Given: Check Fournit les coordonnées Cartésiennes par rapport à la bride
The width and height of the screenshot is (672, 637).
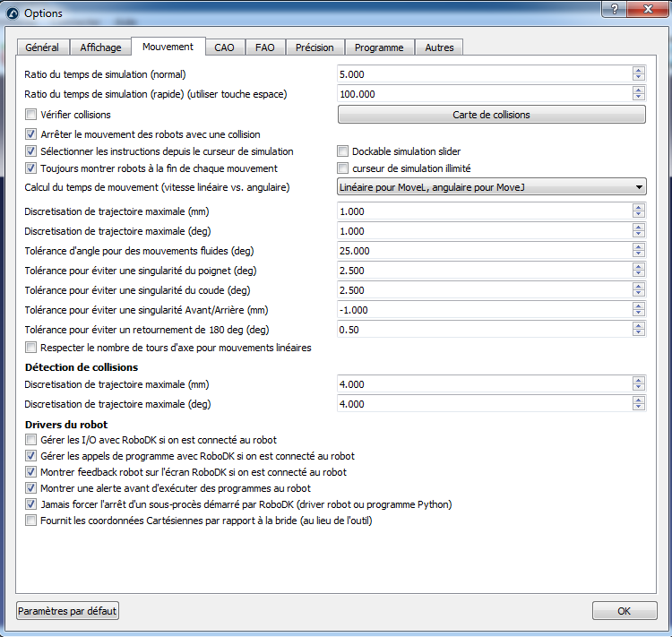Looking at the screenshot, I should (30, 521).
